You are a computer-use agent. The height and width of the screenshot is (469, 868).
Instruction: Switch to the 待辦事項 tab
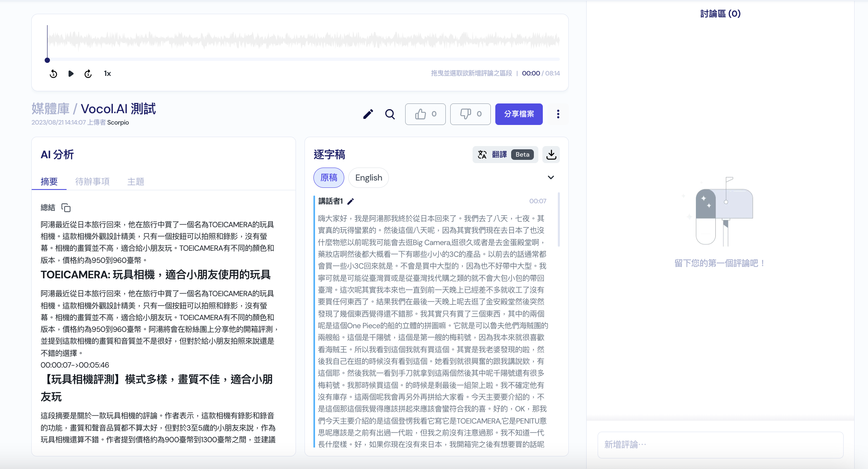pos(92,181)
